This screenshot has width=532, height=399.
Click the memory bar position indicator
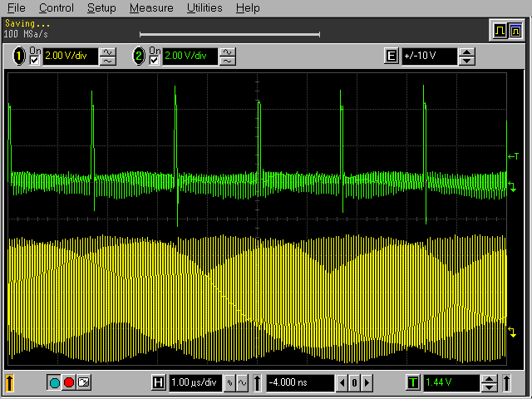(229, 34)
